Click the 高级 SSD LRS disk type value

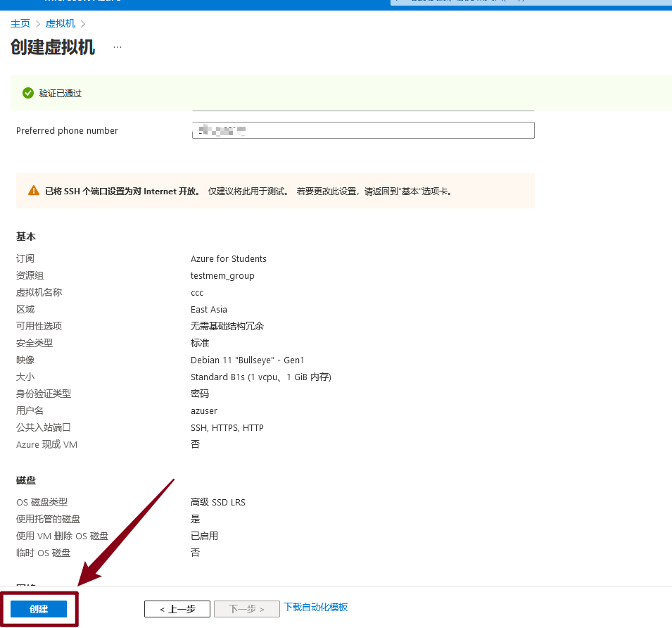coord(217,502)
